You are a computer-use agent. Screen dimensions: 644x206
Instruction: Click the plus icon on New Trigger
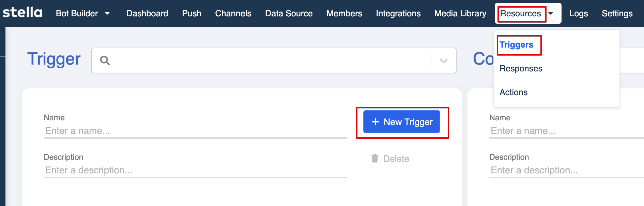(x=375, y=122)
